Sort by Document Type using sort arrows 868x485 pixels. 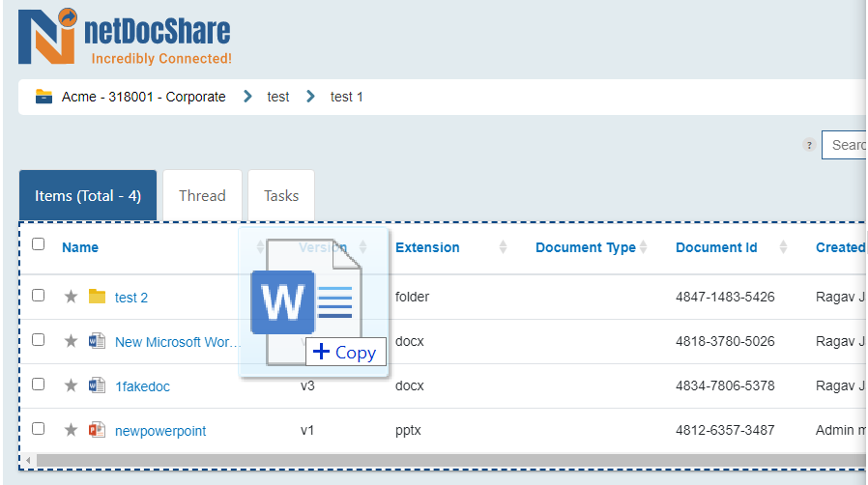pyautogui.click(x=643, y=247)
